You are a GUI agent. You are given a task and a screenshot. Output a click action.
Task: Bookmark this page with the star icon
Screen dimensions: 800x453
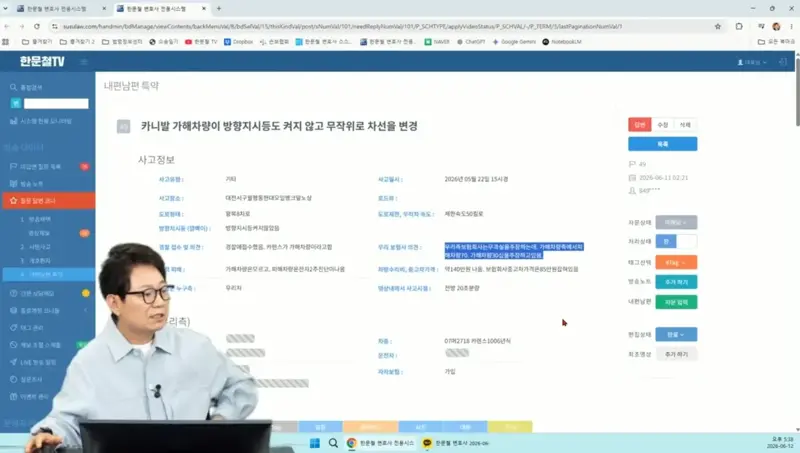[717, 27]
